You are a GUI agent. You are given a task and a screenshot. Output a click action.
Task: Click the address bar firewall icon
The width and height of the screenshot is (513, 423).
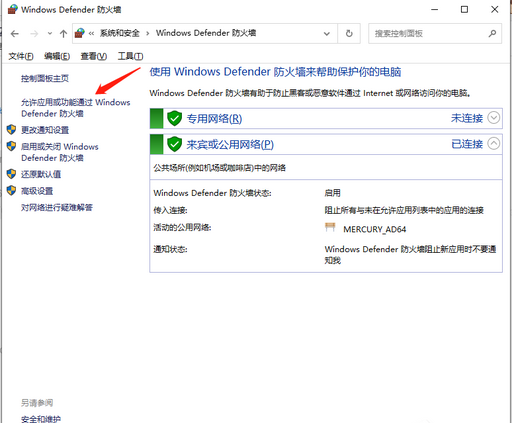[x=80, y=33]
